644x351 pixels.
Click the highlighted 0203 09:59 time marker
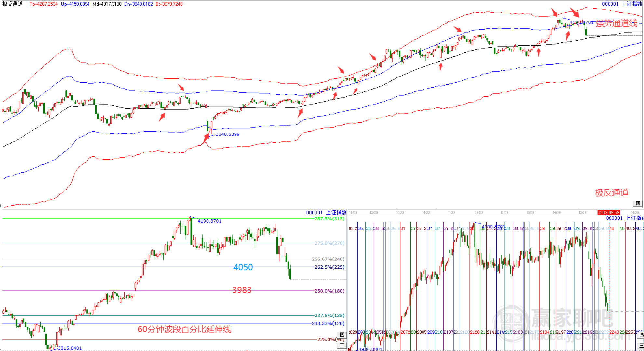tap(609, 213)
